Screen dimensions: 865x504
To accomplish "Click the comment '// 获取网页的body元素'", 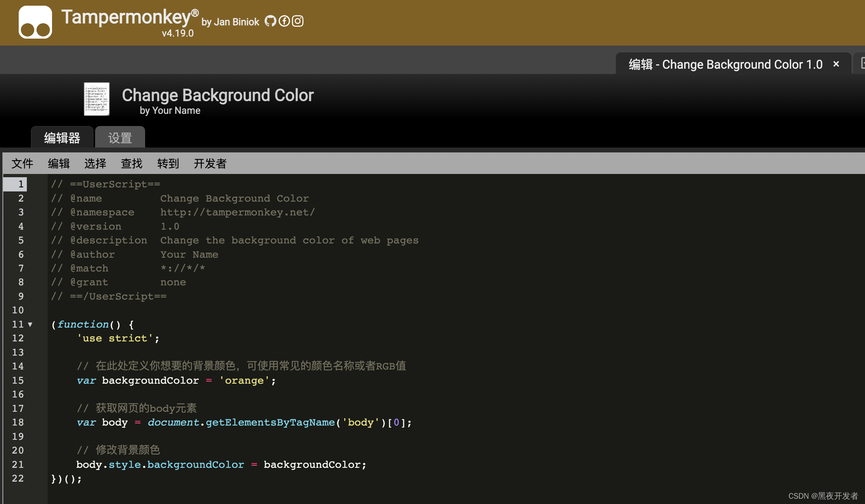I will (137, 408).
